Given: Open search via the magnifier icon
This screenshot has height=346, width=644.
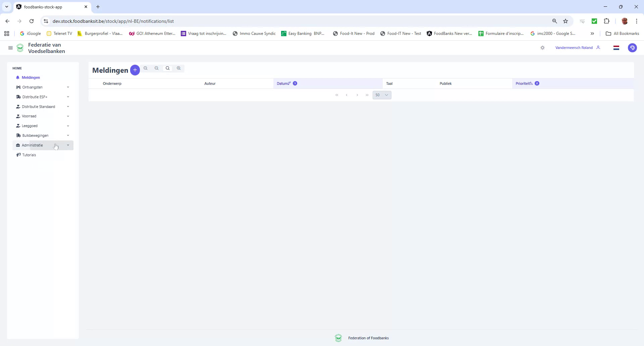Looking at the screenshot, I should pyautogui.click(x=167, y=68).
